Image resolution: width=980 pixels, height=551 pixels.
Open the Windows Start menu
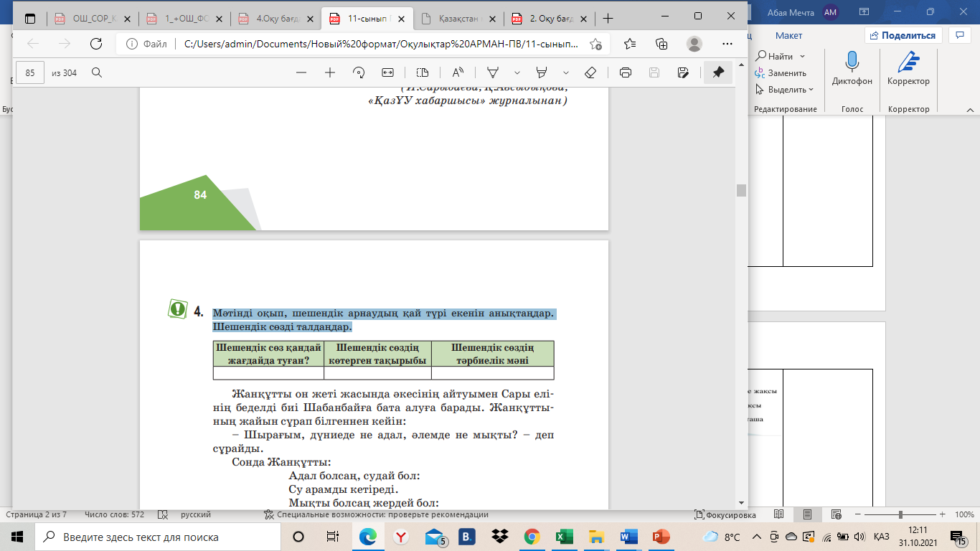pyautogui.click(x=17, y=537)
